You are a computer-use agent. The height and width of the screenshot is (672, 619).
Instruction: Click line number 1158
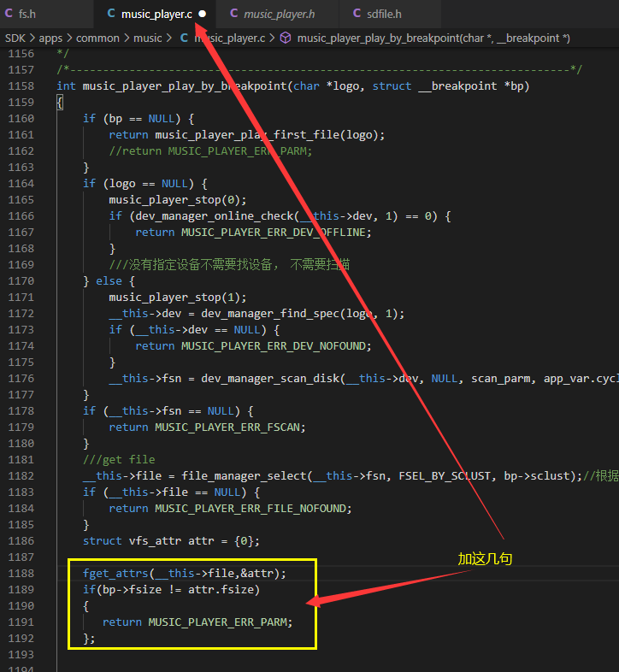(21, 86)
